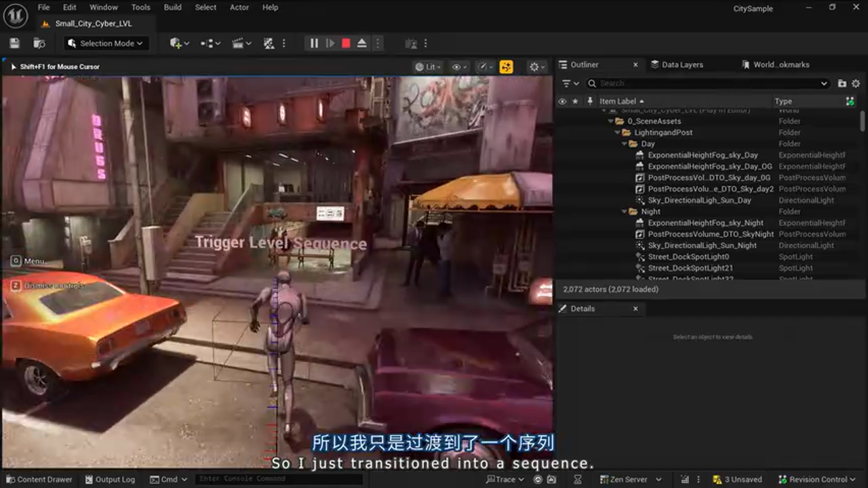Image resolution: width=868 pixels, height=488 pixels.
Task: Stop Play In Editor with red square icon
Action: (345, 43)
